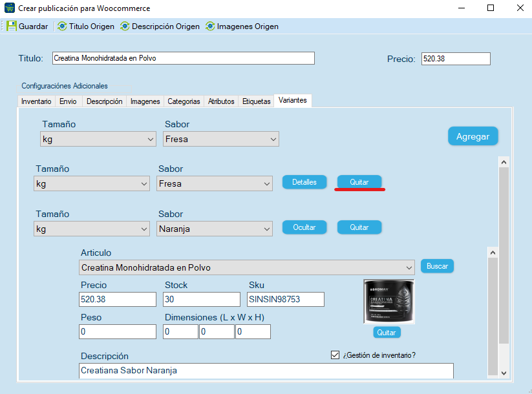Click the Sku field SINSIN98753

(285, 300)
